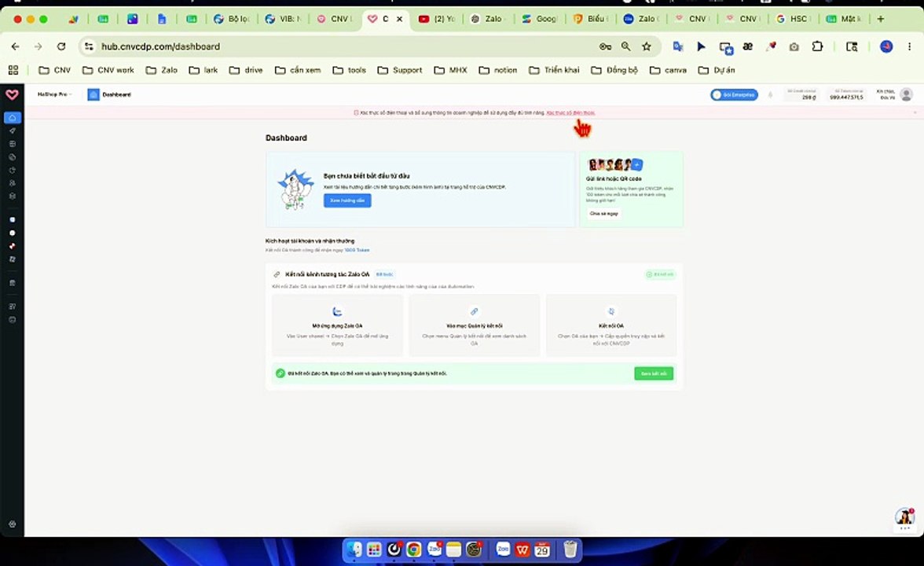Open the user profile avatar icon
Image resolution: width=924 pixels, height=566 pixels.
[x=907, y=94]
